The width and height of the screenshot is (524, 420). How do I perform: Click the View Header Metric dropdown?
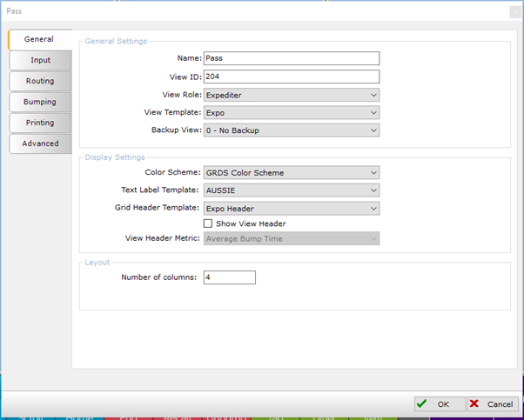coord(291,238)
